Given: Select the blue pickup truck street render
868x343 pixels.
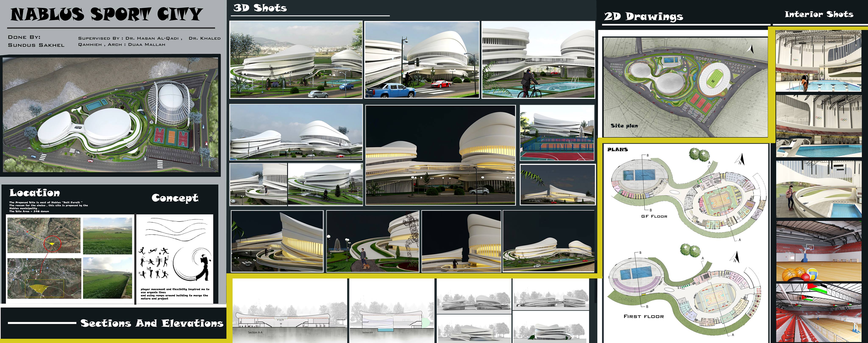Looking at the screenshot, I should click(x=422, y=60).
